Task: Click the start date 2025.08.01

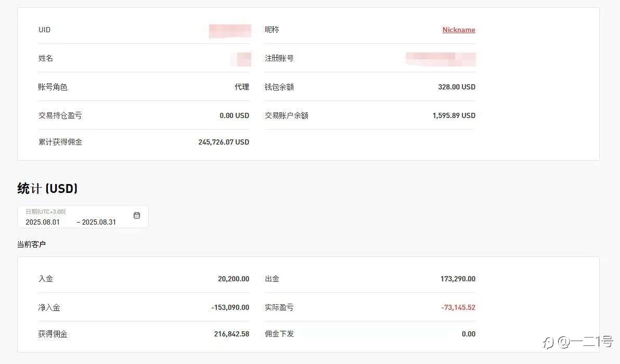Action: (43, 222)
